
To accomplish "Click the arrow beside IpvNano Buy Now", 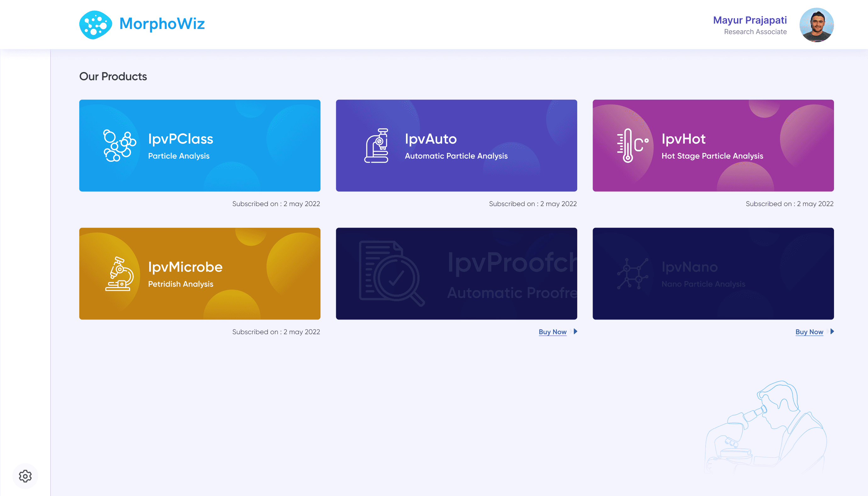I will point(832,331).
